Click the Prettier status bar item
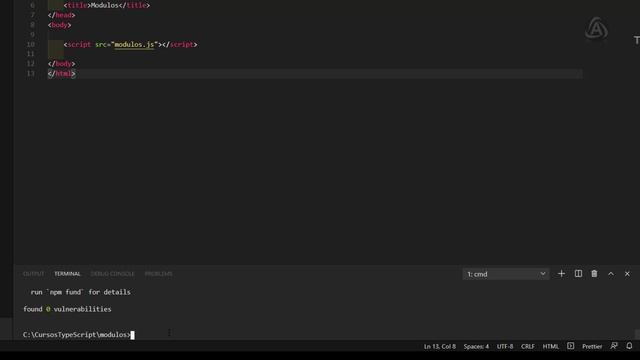This screenshot has height=360, width=640. [592, 346]
